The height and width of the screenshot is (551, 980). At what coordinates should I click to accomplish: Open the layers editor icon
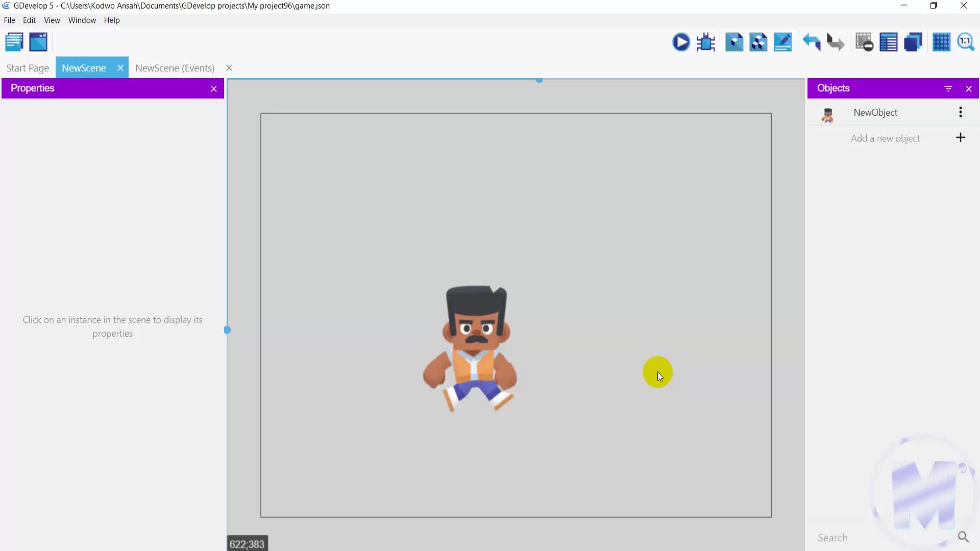point(914,42)
